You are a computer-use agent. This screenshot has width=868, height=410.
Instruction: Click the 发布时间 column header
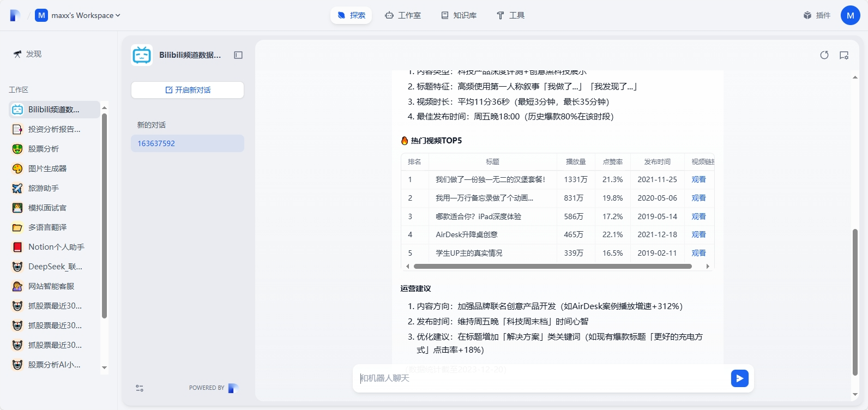pos(658,162)
